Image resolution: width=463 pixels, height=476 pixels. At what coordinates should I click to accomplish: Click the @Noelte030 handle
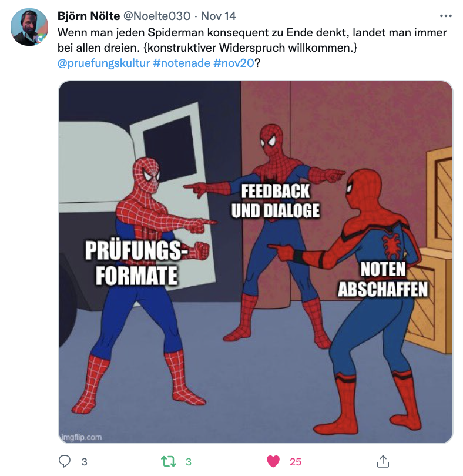click(157, 16)
